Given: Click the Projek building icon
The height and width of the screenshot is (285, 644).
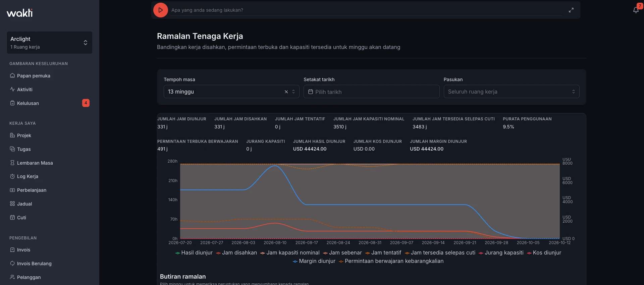Looking at the screenshot, I should click(x=12, y=135).
